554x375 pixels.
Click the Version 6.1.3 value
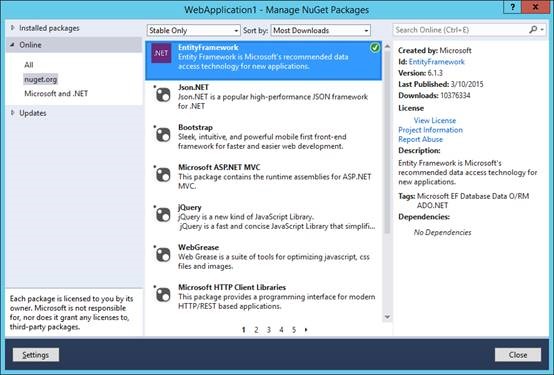(435, 73)
